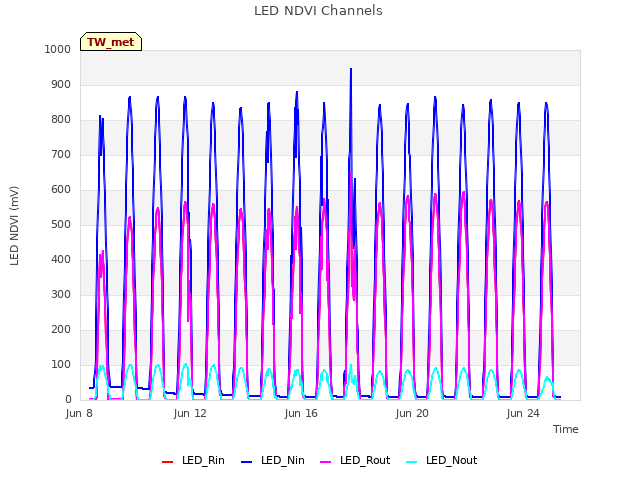Click the 400 y-axis tick label
Screen dimensions: 640x480
61,260
